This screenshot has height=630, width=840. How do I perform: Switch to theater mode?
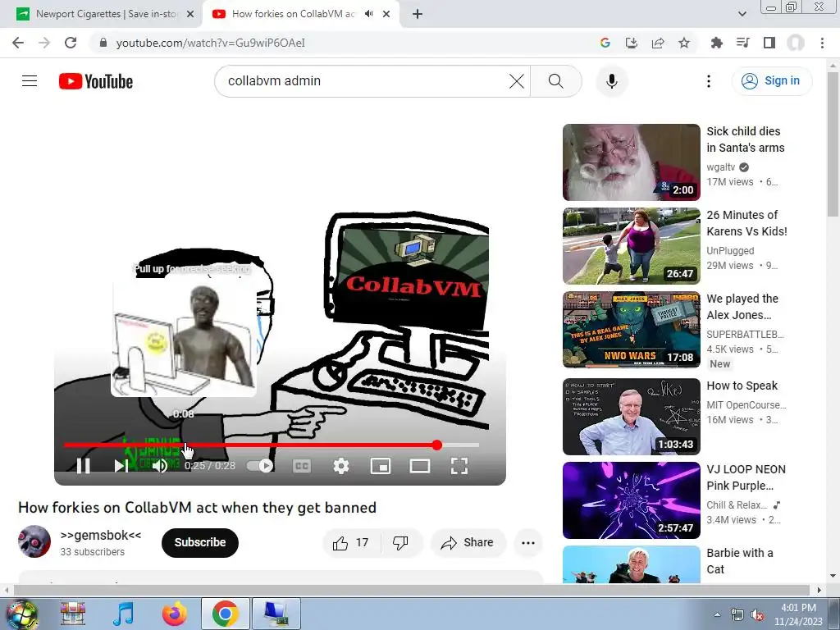click(420, 466)
